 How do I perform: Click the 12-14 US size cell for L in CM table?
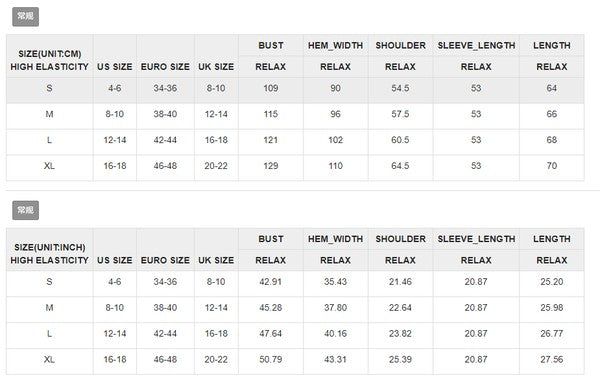[x=115, y=142]
